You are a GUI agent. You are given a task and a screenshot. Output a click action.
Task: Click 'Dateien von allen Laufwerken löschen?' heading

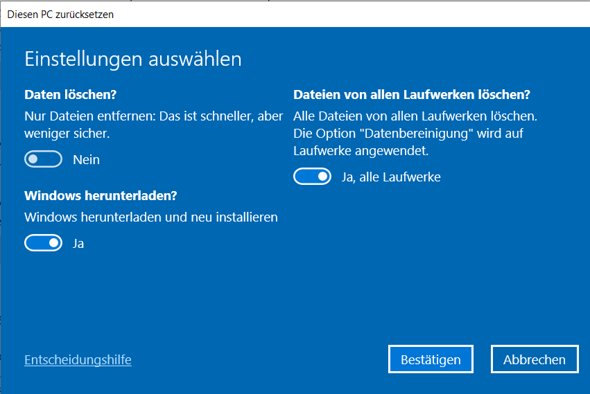pos(412,94)
